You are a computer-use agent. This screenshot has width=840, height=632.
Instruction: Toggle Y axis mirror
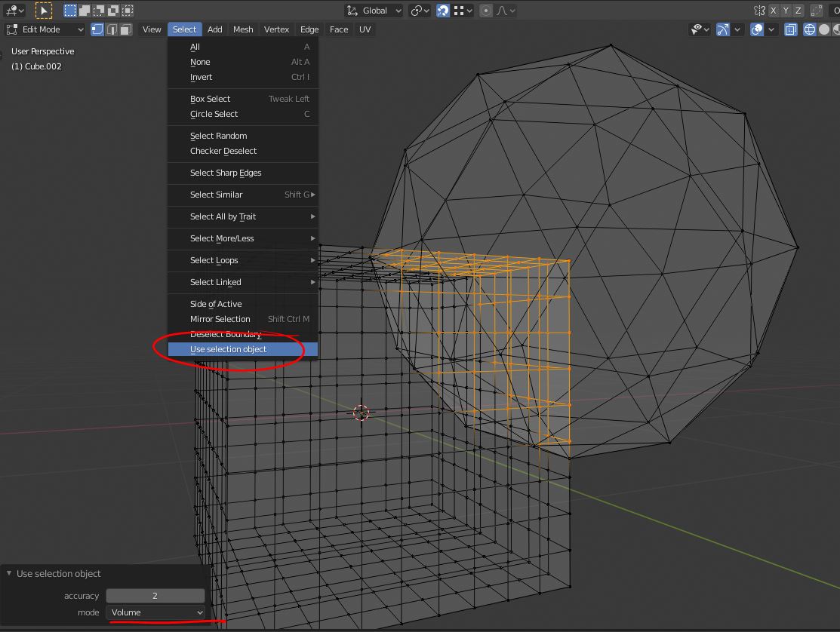point(786,10)
